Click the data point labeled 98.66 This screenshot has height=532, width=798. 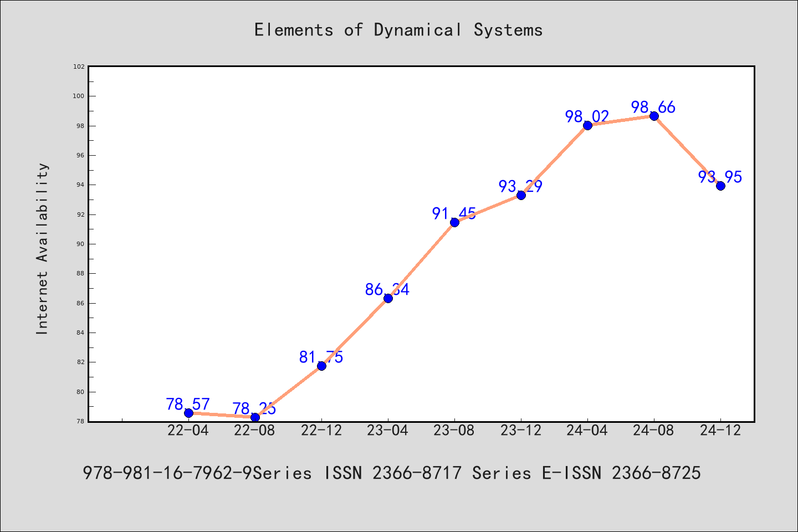coord(654,116)
